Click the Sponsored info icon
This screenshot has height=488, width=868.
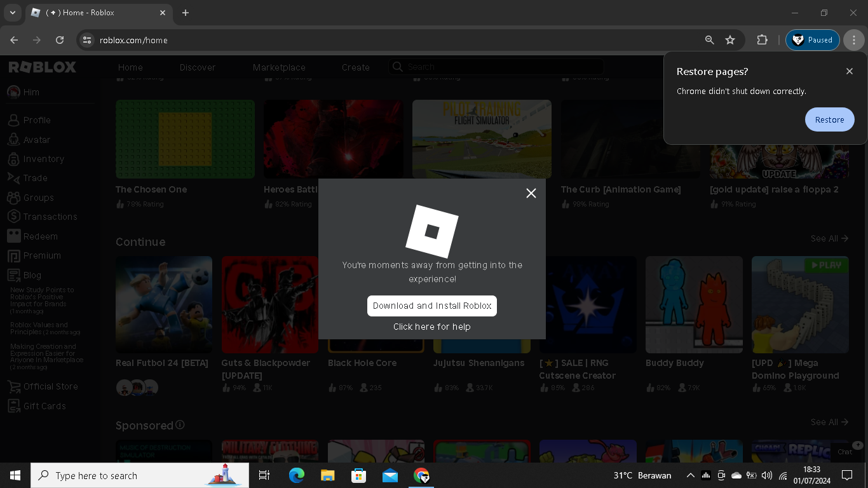click(180, 424)
